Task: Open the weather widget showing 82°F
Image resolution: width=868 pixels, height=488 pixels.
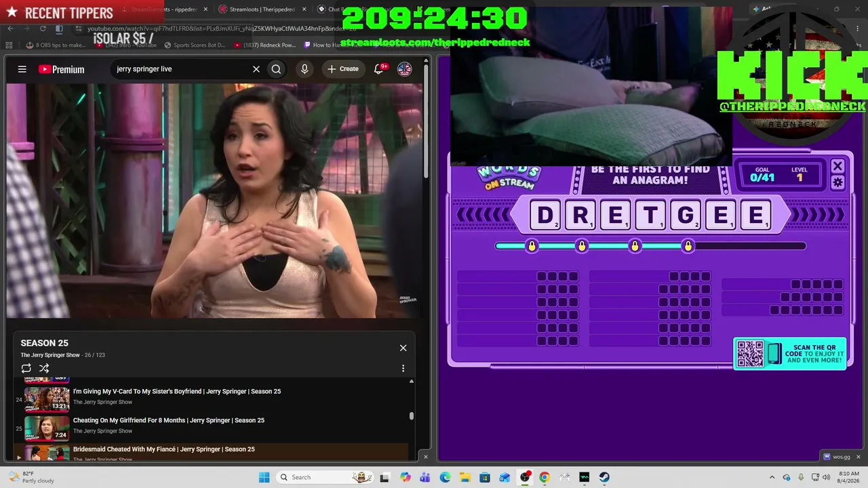Action: pyautogui.click(x=31, y=477)
